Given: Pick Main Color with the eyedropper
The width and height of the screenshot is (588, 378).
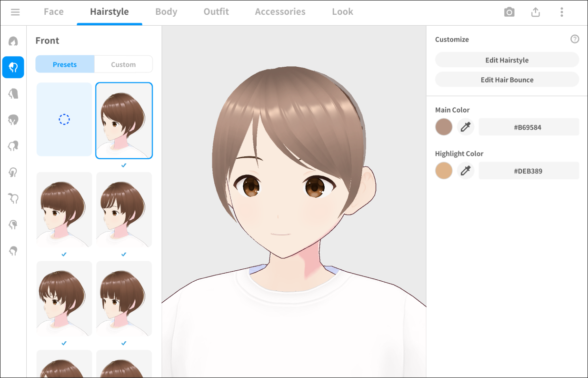Looking at the screenshot, I should tap(465, 127).
